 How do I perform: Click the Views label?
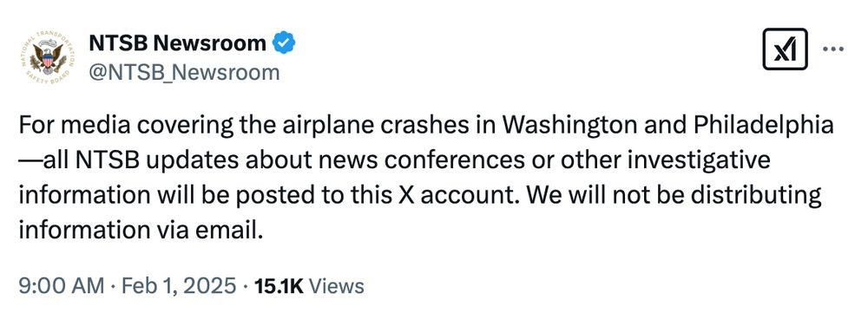click(336, 286)
